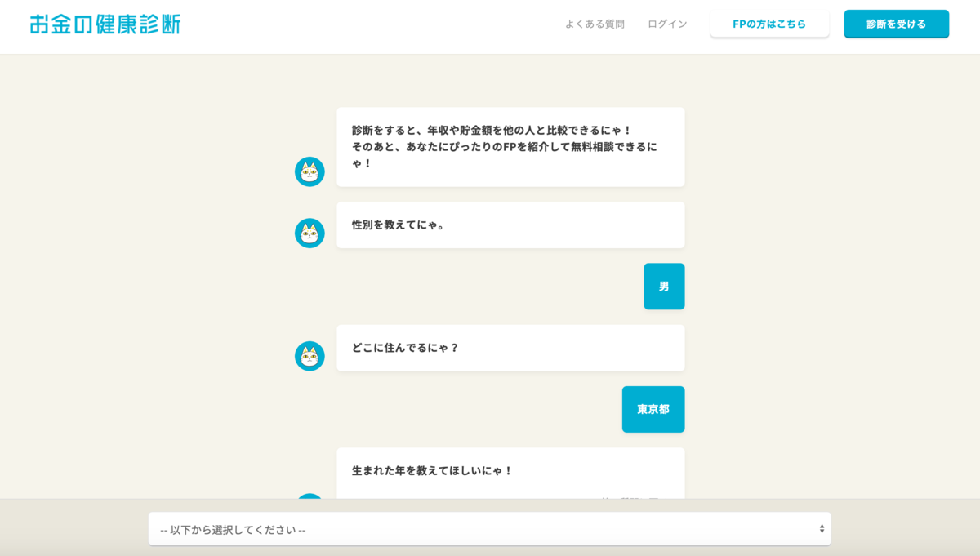Click the 生まれた年を教えてほしいにゃ！ message
The image size is (980, 556).
[510, 474]
